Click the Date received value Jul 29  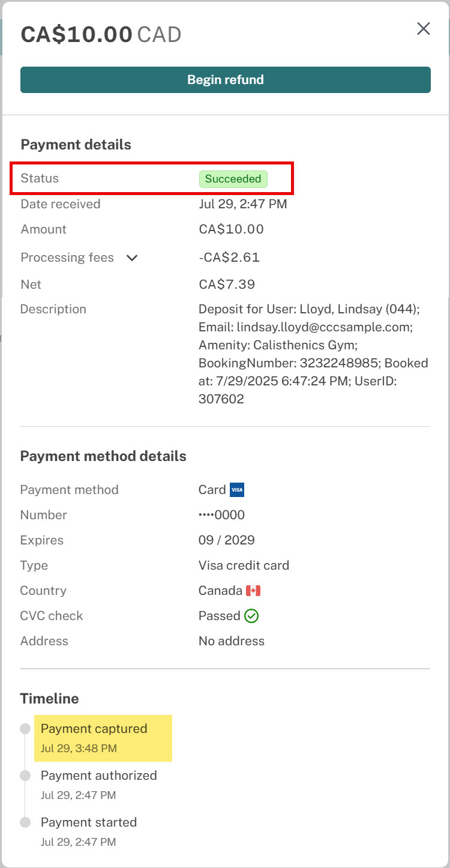coord(243,204)
